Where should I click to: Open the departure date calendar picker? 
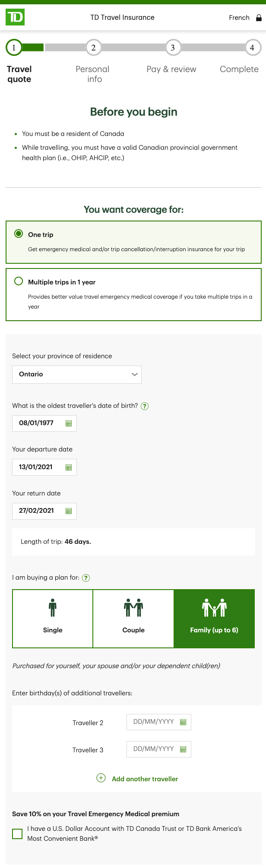click(69, 467)
